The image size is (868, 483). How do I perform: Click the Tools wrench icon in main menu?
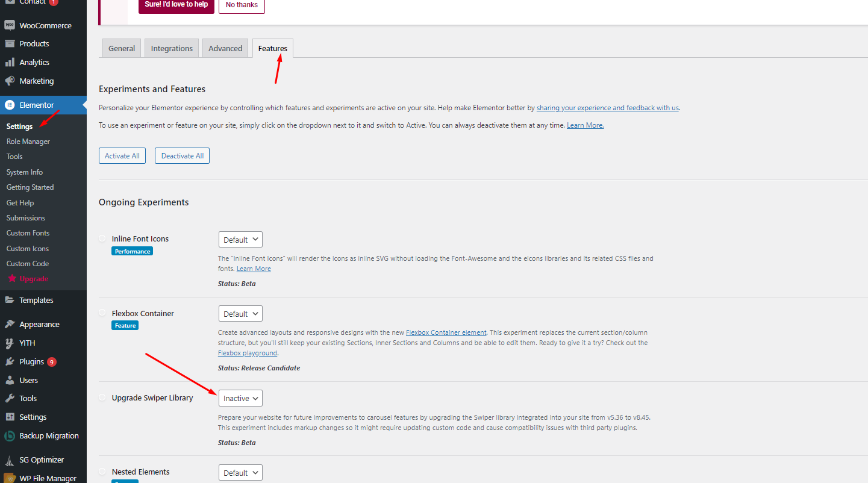pyautogui.click(x=10, y=398)
